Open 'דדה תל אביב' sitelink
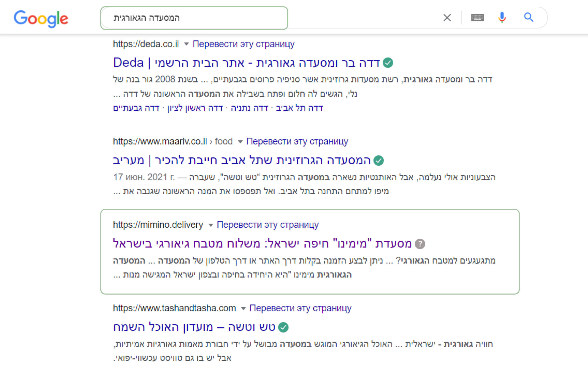Screen dimensions: 588x385 pyautogui.click(x=299, y=108)
